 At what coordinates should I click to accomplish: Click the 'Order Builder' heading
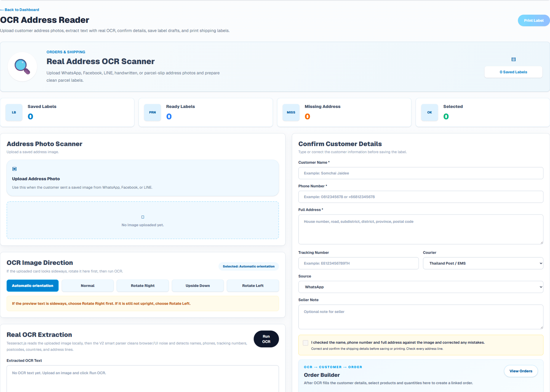pyautogui.click(x=322, y=375)
